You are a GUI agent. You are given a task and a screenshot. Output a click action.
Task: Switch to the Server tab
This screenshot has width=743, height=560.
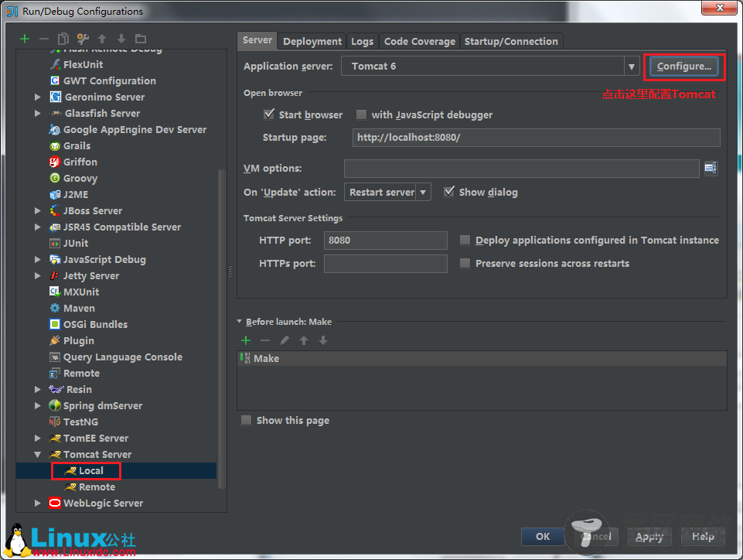pos(257,40)
